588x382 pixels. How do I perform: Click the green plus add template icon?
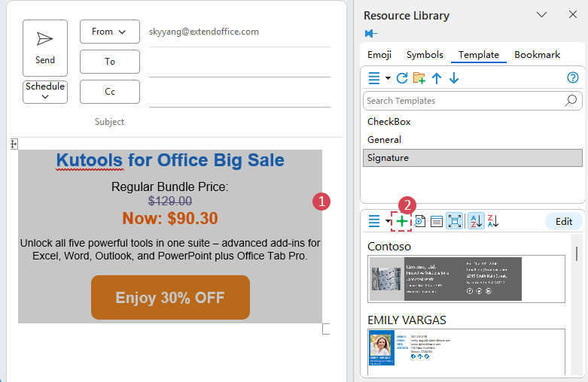coord(402,221)
